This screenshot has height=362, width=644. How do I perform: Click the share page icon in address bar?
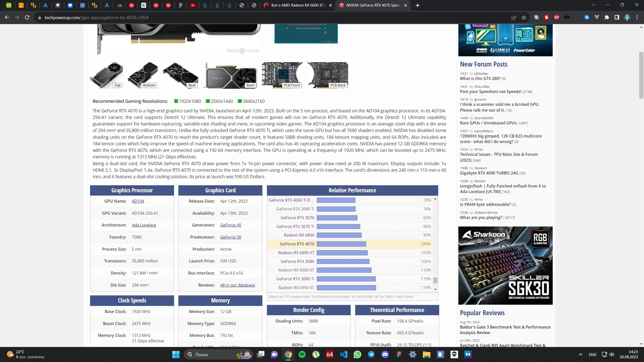point(514,18)
